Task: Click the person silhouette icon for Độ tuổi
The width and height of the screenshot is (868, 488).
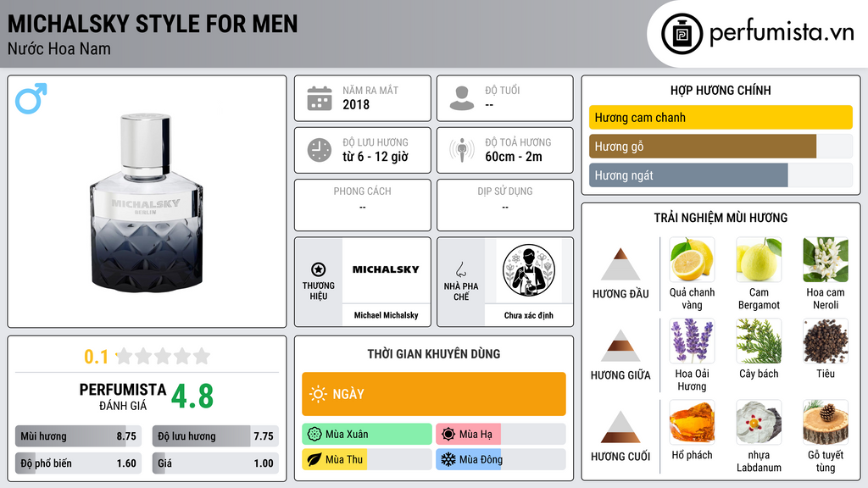Action: [462, 98]
